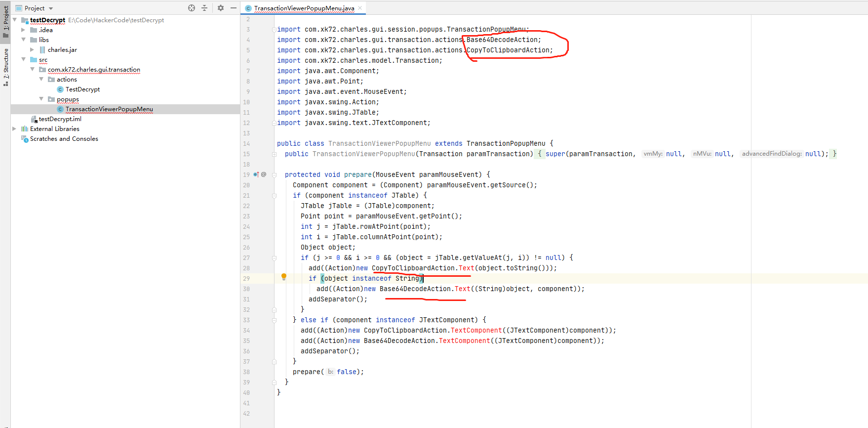Click override marker icon on line 19
The width and height of the screenshot is (868, 428).
256,174
